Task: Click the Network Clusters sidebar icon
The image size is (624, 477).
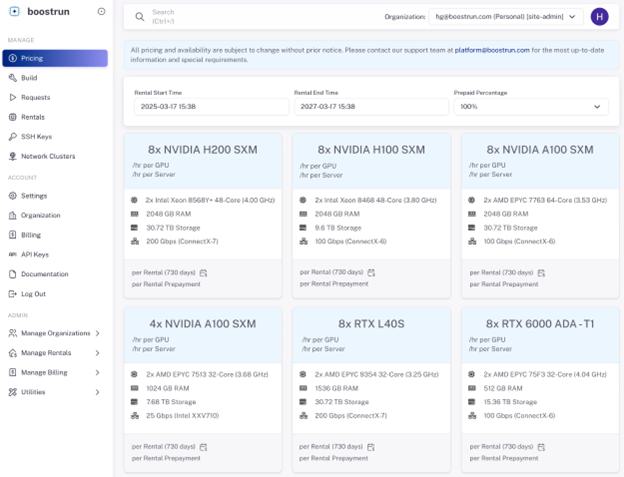Action: pyautogui.click(x=13, y=156)
